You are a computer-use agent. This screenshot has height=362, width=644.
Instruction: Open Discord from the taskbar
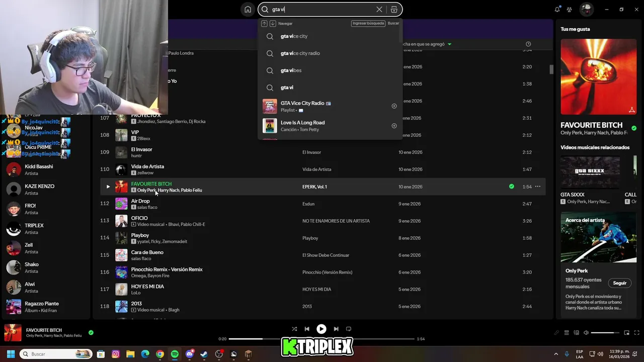point(189,354)
